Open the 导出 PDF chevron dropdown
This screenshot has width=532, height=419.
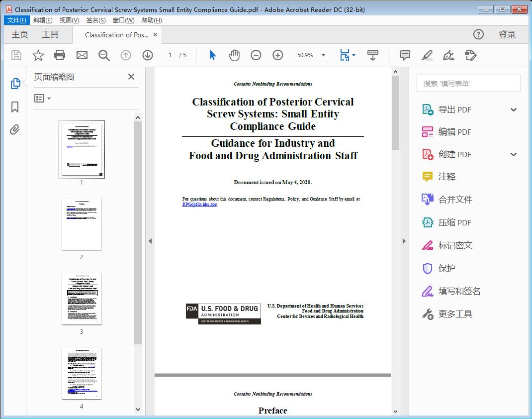click(514, 109)
